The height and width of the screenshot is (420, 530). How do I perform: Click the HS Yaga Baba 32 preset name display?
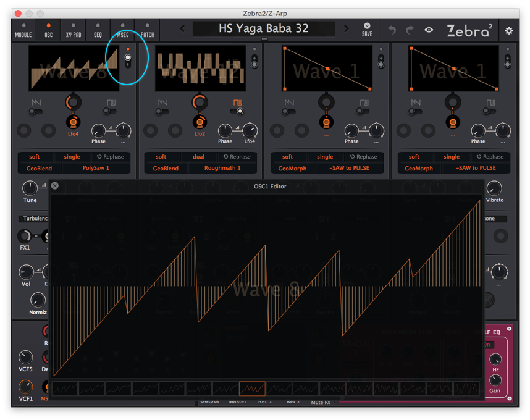coord(264,29)
